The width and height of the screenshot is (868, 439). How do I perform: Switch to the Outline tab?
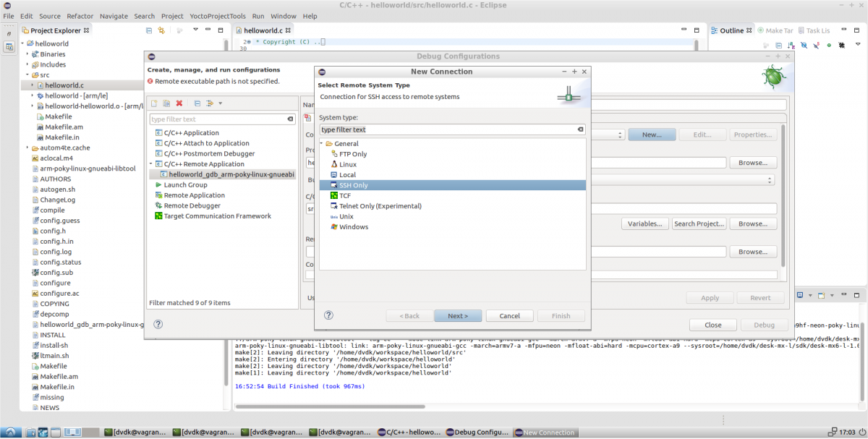coord(731,30)
